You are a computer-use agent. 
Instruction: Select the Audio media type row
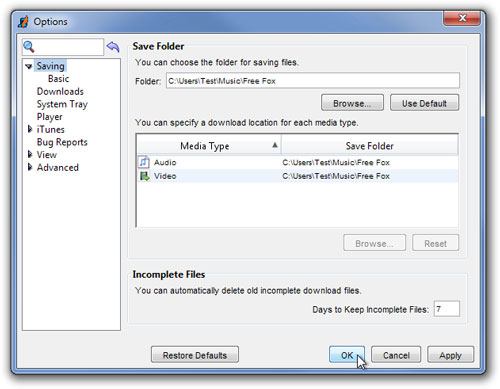coord(297,162)
